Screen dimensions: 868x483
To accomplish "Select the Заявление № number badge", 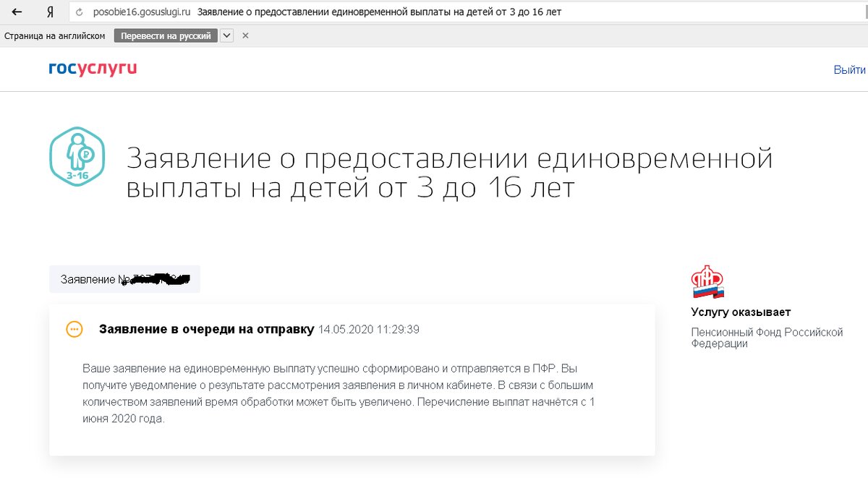I will pos(123,279).
